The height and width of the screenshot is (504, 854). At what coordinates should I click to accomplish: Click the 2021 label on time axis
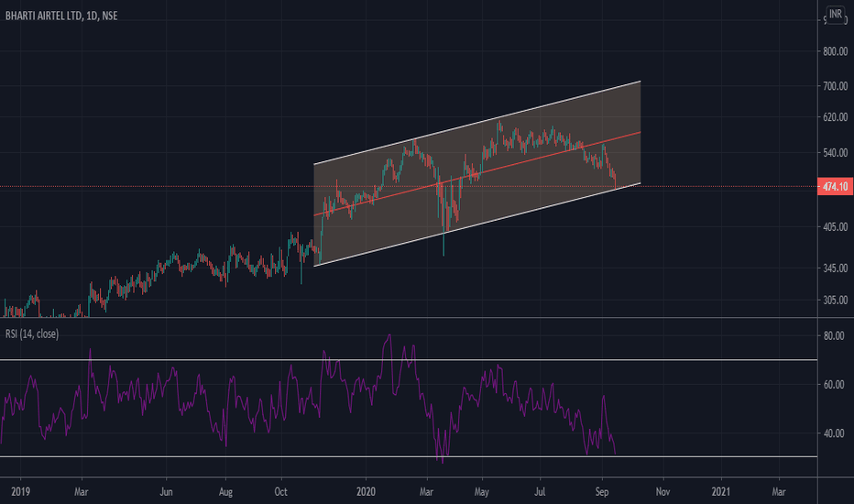[x=720, y=491]
